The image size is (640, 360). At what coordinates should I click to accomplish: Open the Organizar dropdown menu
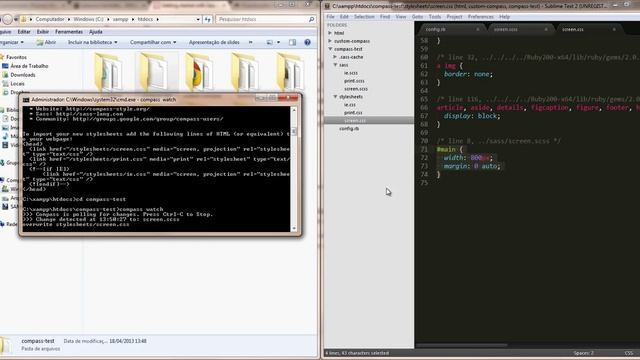click(11, 42)
